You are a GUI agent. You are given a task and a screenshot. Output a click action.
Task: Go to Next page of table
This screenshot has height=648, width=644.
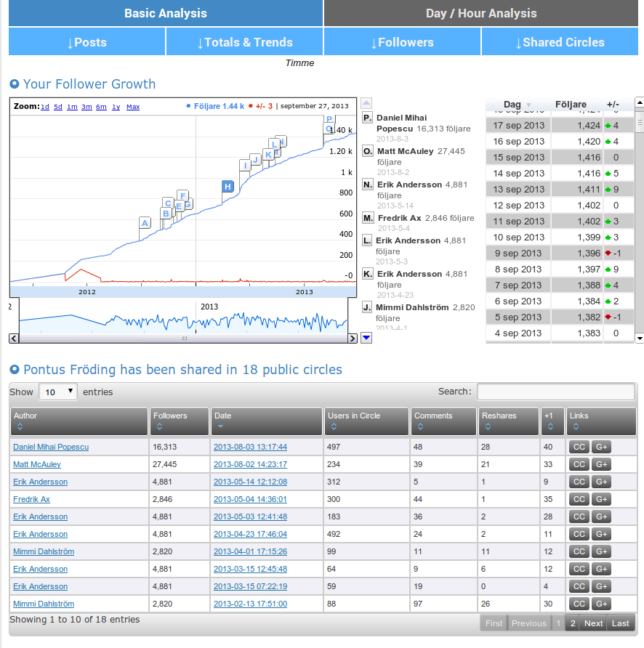coord(593,623)
